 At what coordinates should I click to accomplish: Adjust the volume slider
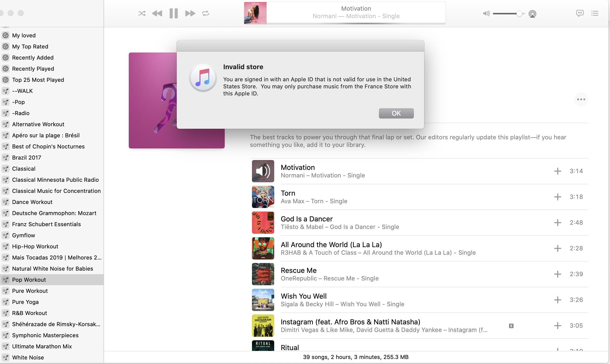tap(519, 14)
